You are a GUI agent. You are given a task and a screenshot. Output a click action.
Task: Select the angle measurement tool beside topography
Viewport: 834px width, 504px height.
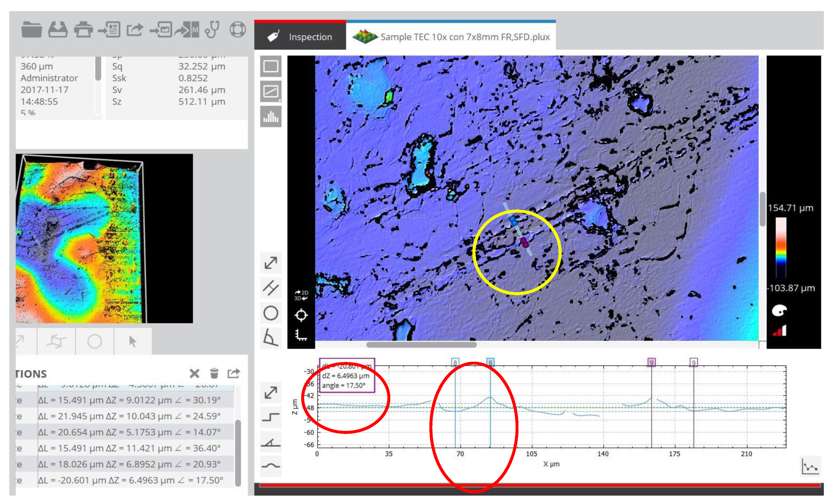tap(271, 337)
